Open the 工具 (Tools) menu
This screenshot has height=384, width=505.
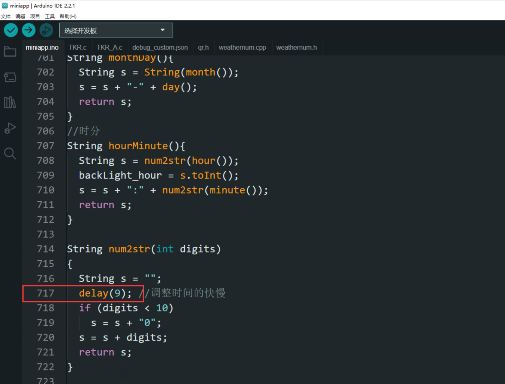pyautogui.click(x=50, y=16)
